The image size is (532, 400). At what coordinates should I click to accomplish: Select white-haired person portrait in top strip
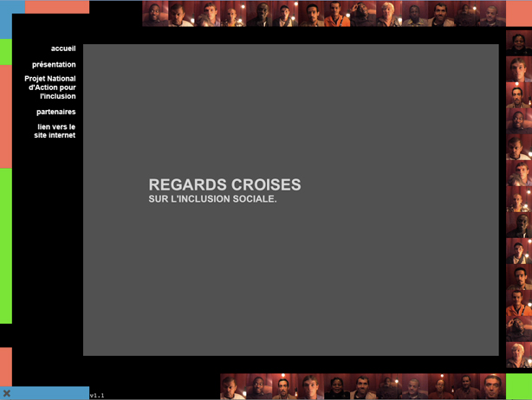[x=389, y=14]
